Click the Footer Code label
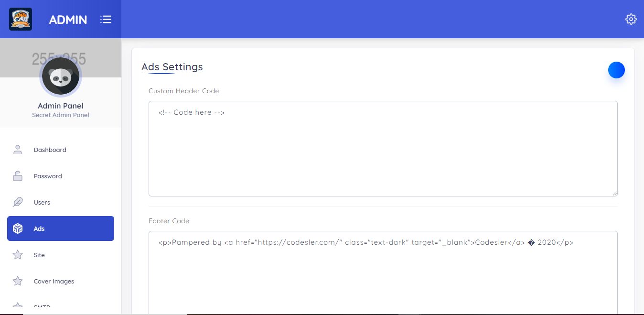The image size is (644, 315). [x=169, y=221]
